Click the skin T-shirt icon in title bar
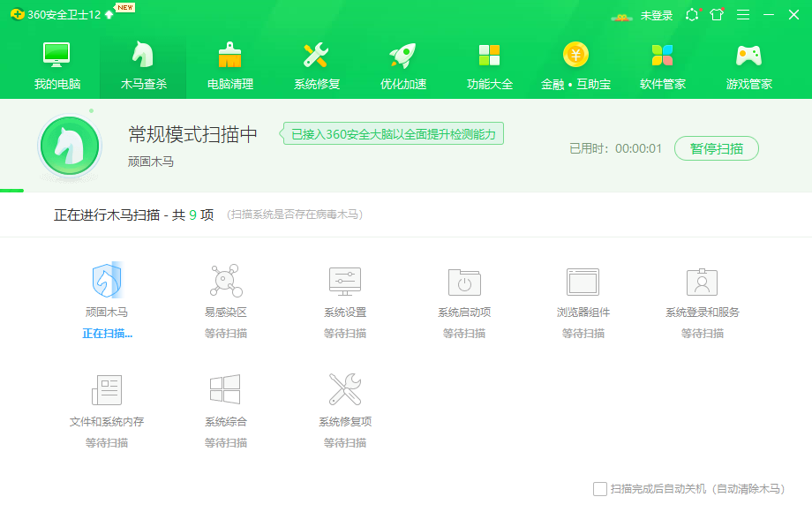812x512 pixels. pos(717,15)
